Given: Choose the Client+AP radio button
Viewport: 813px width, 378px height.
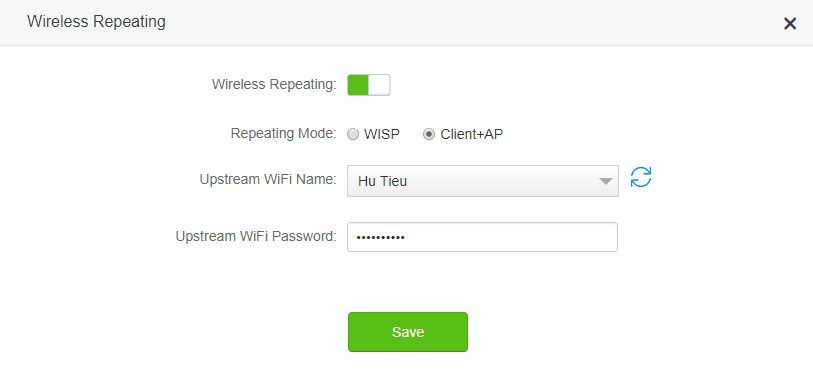Looking at the screenshot, I should (429, 134).
